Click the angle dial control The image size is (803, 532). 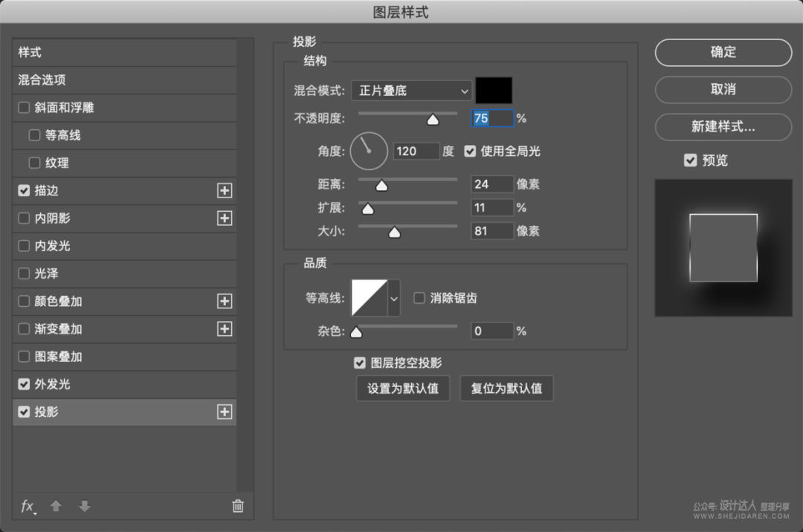369,151
